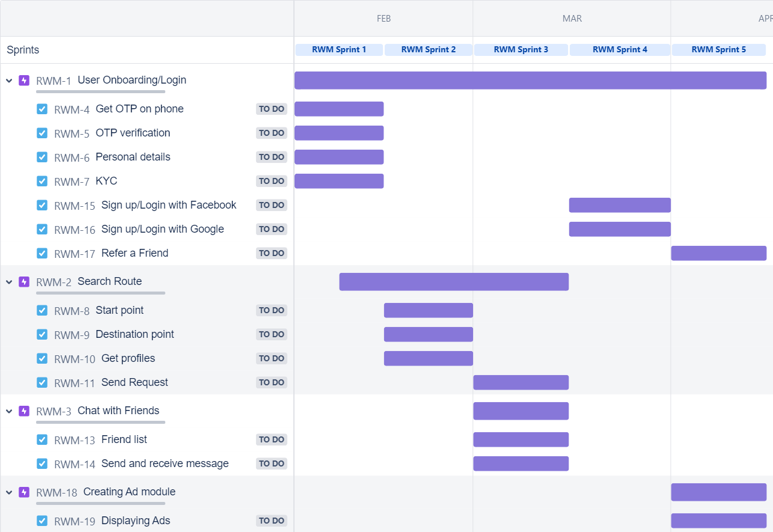Screen dimensions: 773x532
Task: Collapse the User Onboarding/Login epic
Action: pos(9,80)
